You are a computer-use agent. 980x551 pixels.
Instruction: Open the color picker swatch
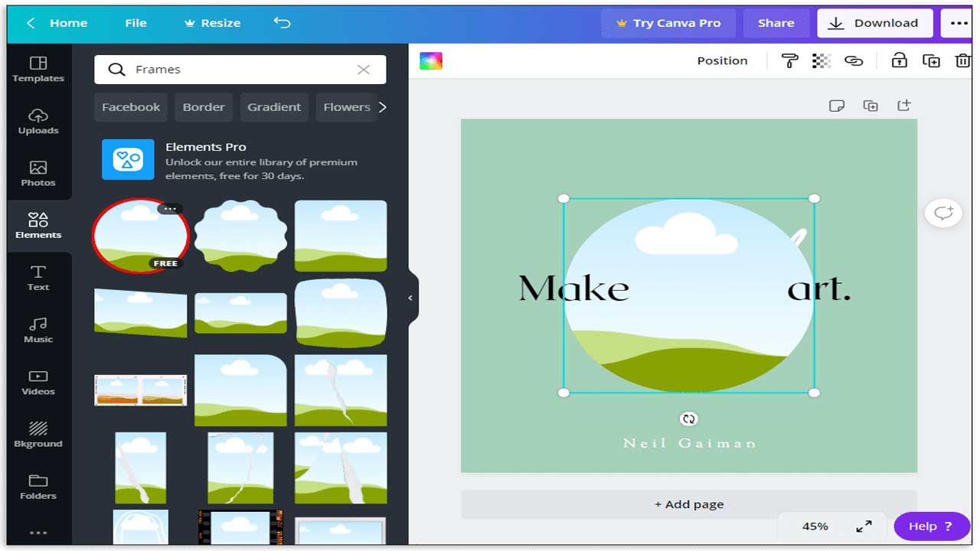tap(431, 61)
